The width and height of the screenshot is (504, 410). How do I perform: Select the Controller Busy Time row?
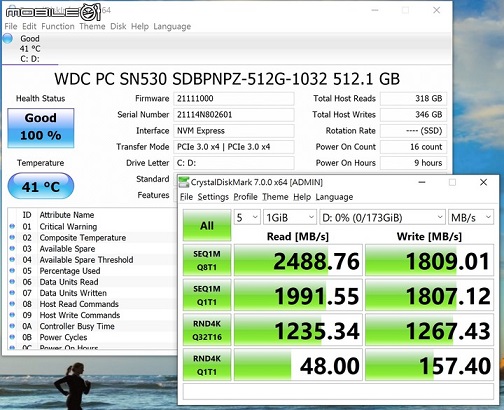pos(92,326)
